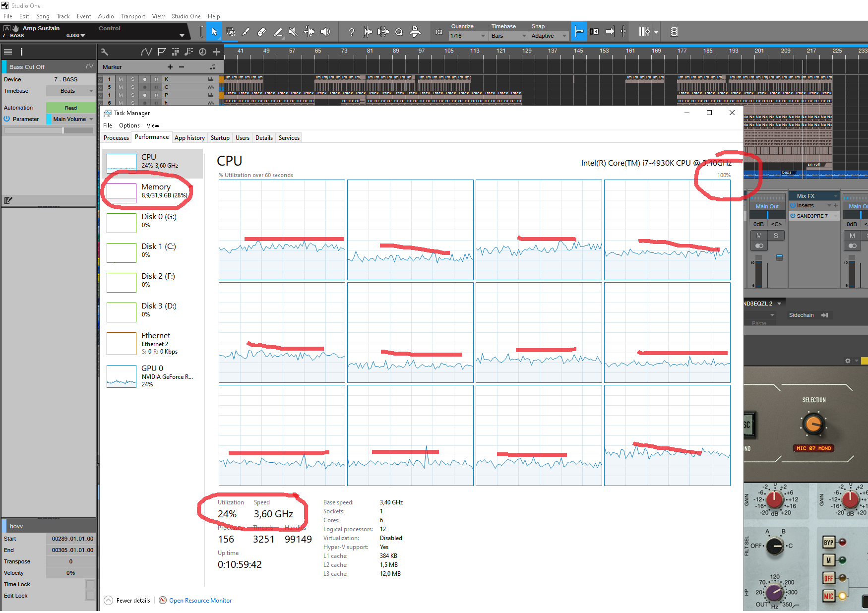The height and width of the screenshot is (613, 868).
Task: Open the Transport menu
Action: 133,16
